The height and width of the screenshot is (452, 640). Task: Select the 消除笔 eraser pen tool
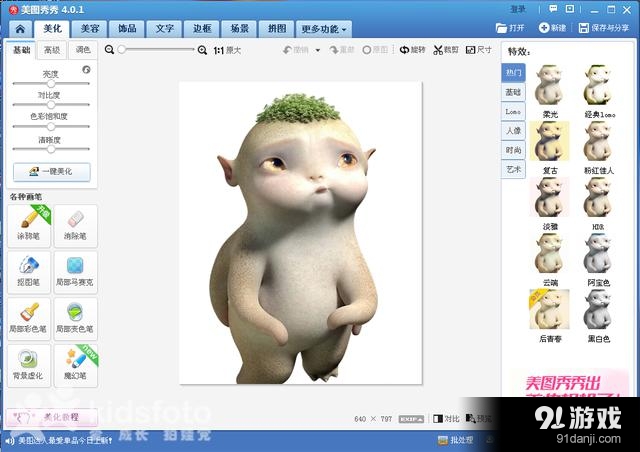76,226
